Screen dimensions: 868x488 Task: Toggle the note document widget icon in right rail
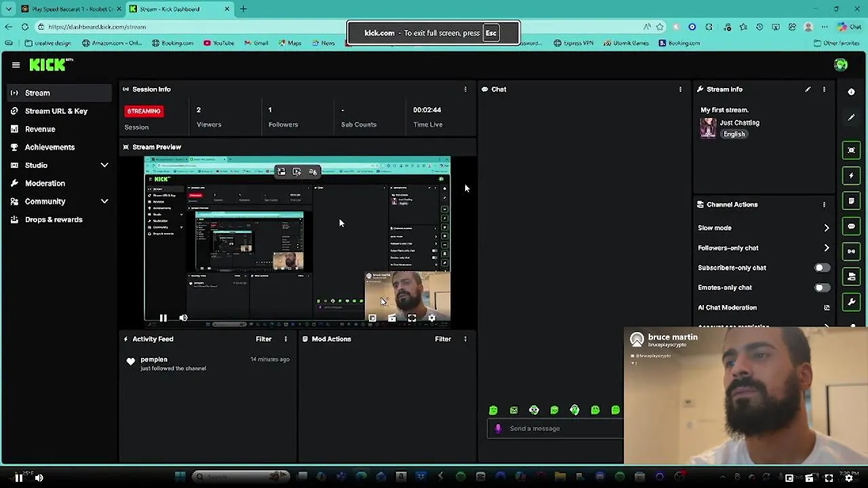[852, 201]
